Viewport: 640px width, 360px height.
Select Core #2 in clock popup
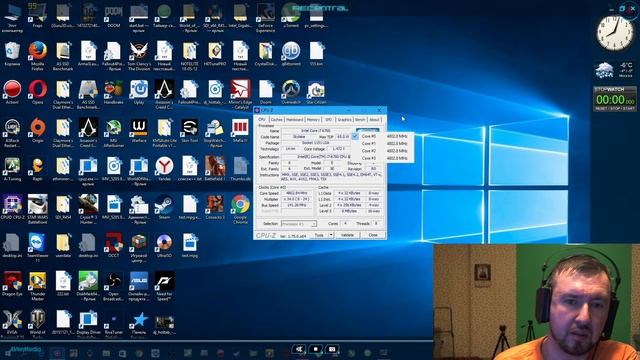click(382, 151)
